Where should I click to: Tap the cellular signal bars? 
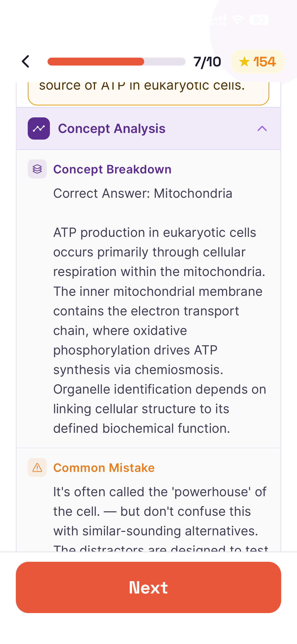click(x=219, y=20)
